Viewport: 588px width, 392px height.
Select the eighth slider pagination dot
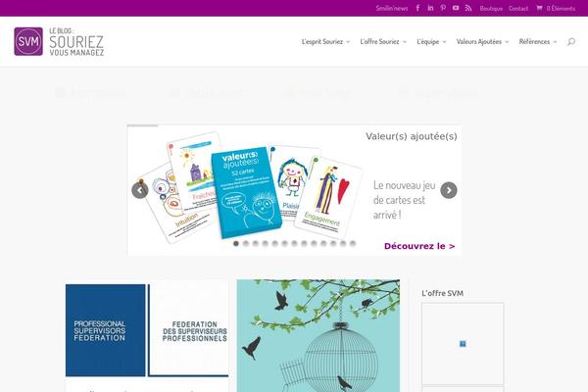(x=304, y=243)
